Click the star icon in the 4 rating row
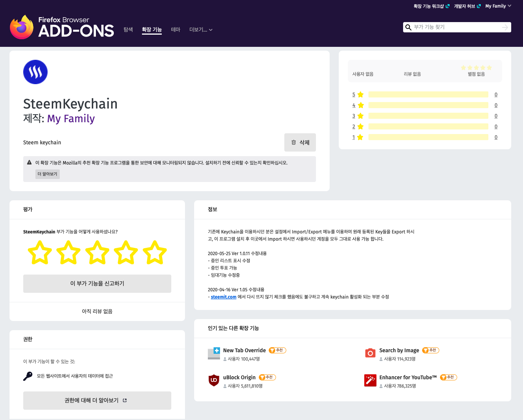Viewport: 523px width, 420px height. 360,105
